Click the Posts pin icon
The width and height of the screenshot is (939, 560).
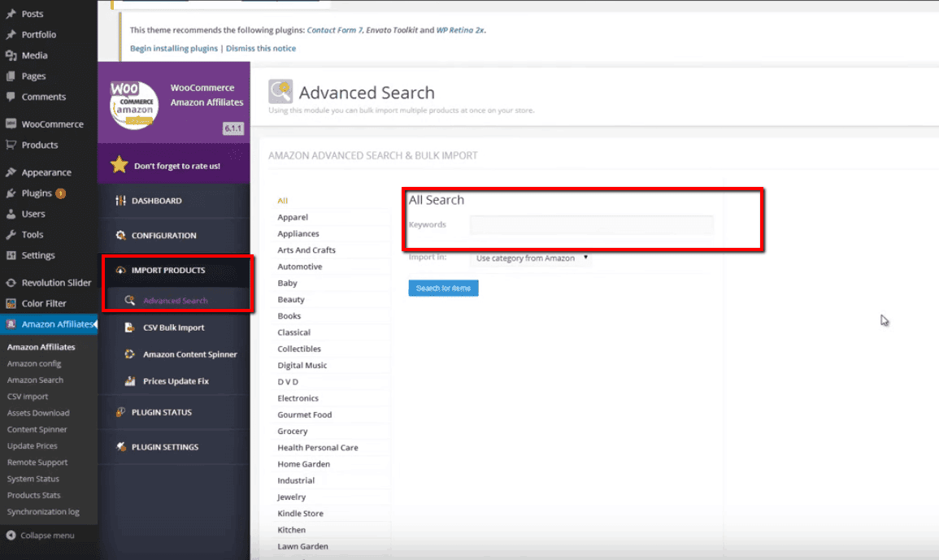click(x=11, y=14)
